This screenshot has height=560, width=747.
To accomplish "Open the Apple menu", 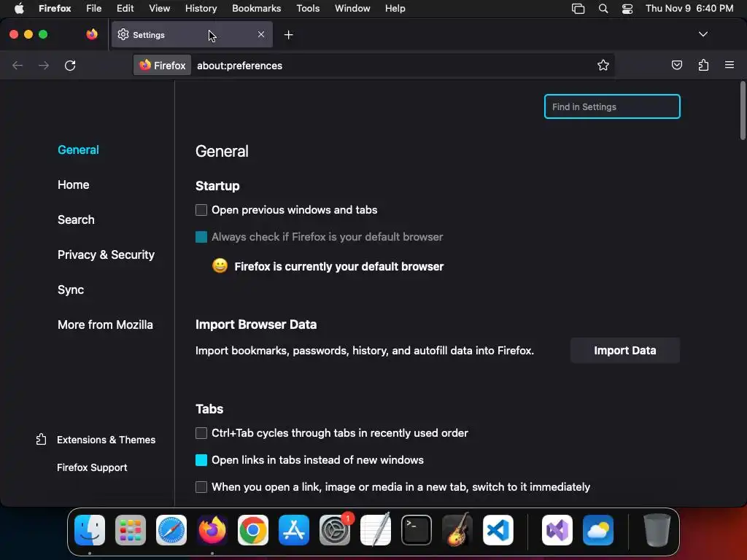I will click(19, 8).
